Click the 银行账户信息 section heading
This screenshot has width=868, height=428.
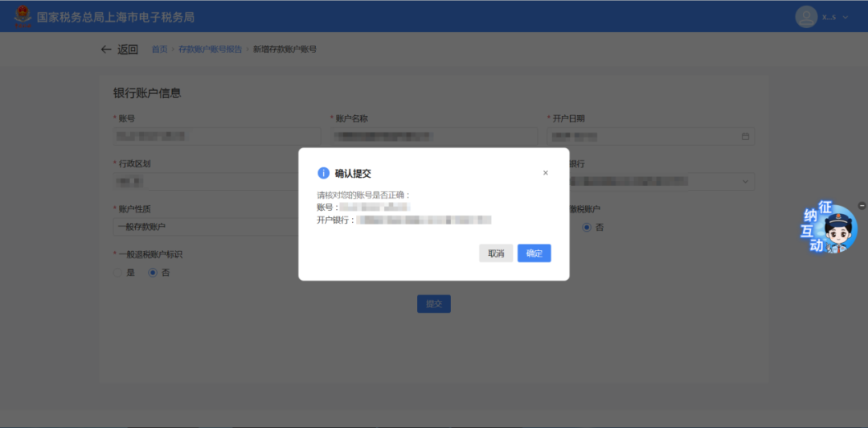pyautogui.click(x=147, y=93)
